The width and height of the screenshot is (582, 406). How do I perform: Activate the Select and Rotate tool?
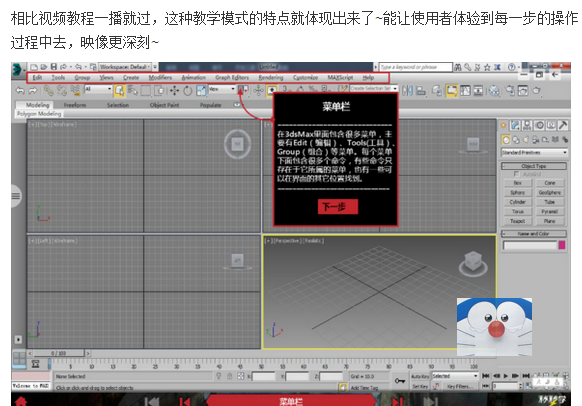click(187, 90)
